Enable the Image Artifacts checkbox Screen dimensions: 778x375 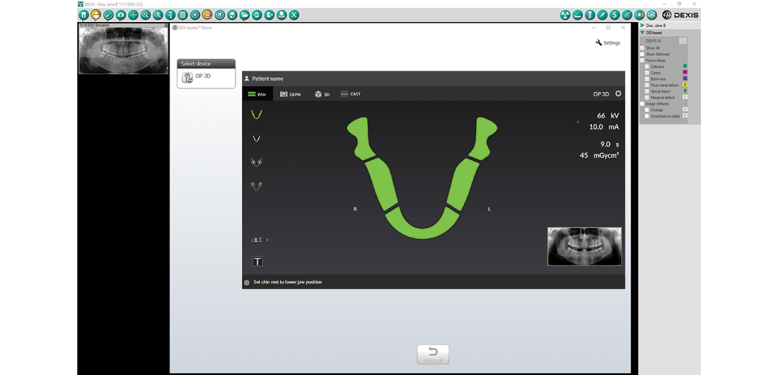[x=642, y=104]
